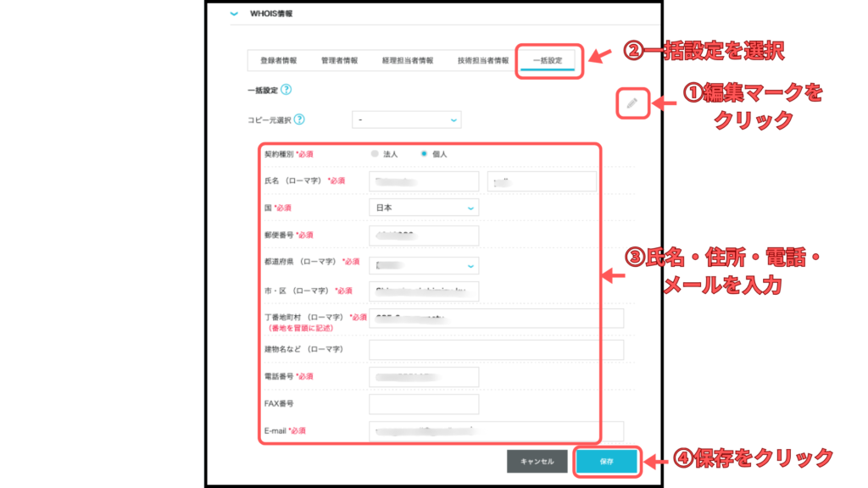Focus the 建物名など input field
The width and height of the screenshot is (868, 488).
(x=496, y=349)
